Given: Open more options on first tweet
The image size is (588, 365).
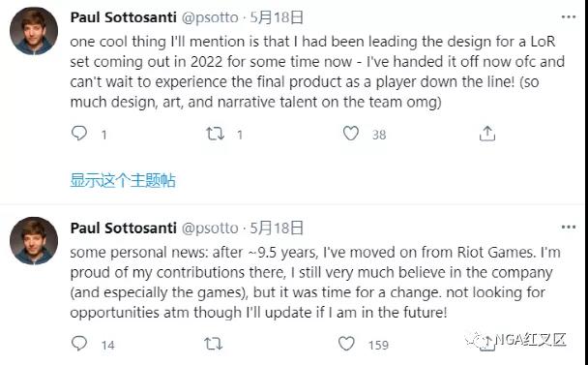Looking at the screenshot, I should tap(569, 16).
